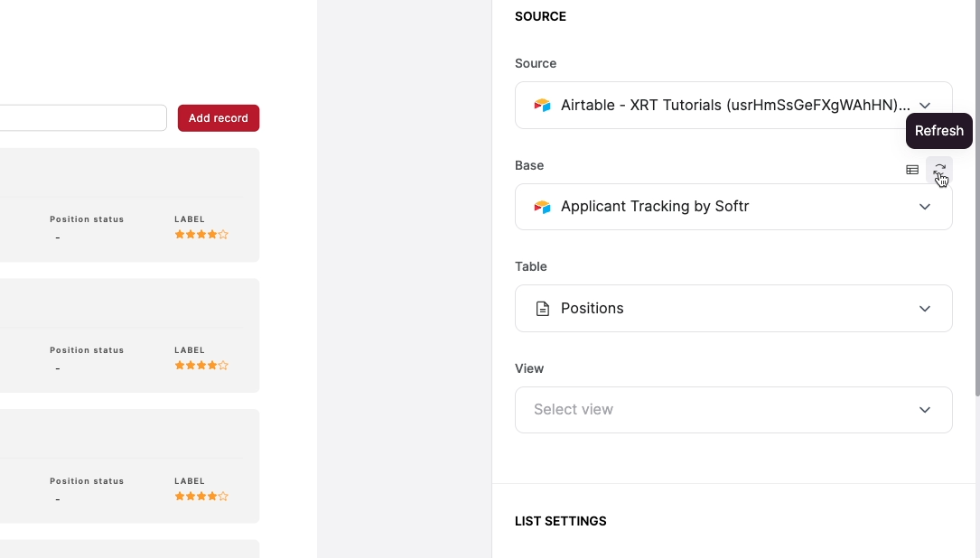Expand the Source dropdown for Airtable XRT Tutorials
Viewport: 980px width, 558px height.
[733, 105]
